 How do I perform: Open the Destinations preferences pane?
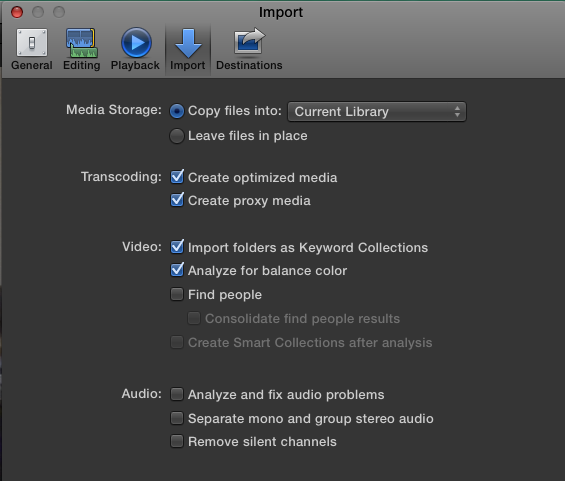(x=249, y=49)
